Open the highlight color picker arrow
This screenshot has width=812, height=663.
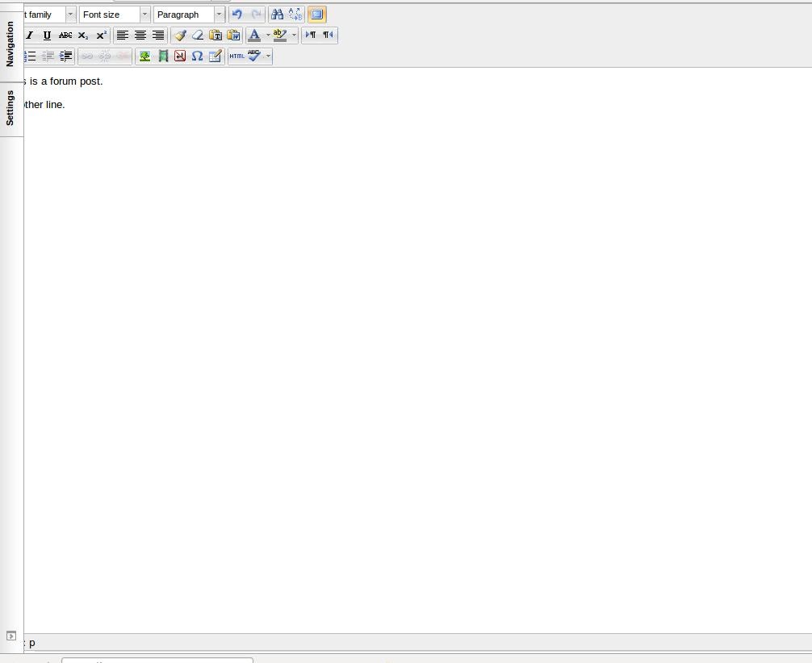(x=294, y=35)
